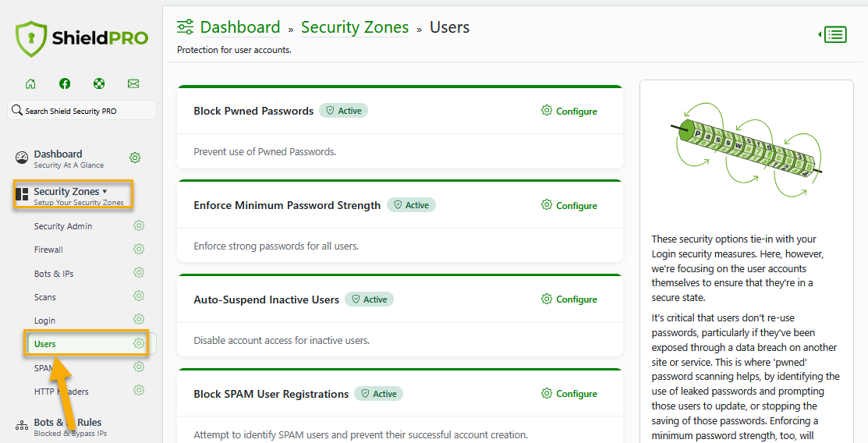Open Dashboard gear settings icon
The height and width of the screenshot is (443, 868).
(x=135, y=158)
